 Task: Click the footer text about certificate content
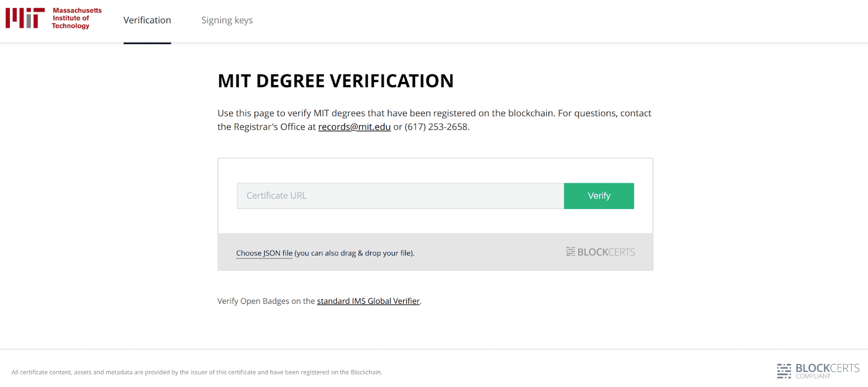tap(197, 372)
